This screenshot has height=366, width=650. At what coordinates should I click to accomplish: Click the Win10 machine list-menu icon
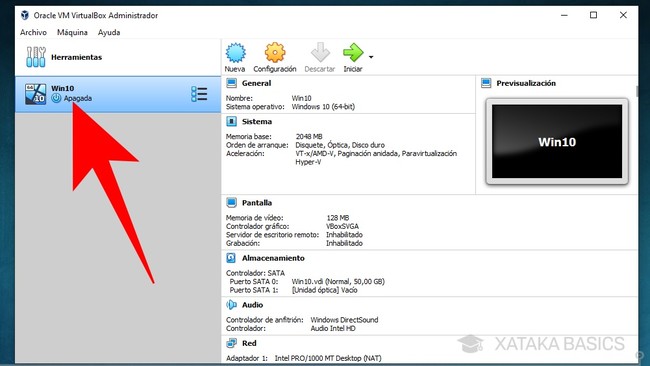pyautogui.click(x=199, y=94)
